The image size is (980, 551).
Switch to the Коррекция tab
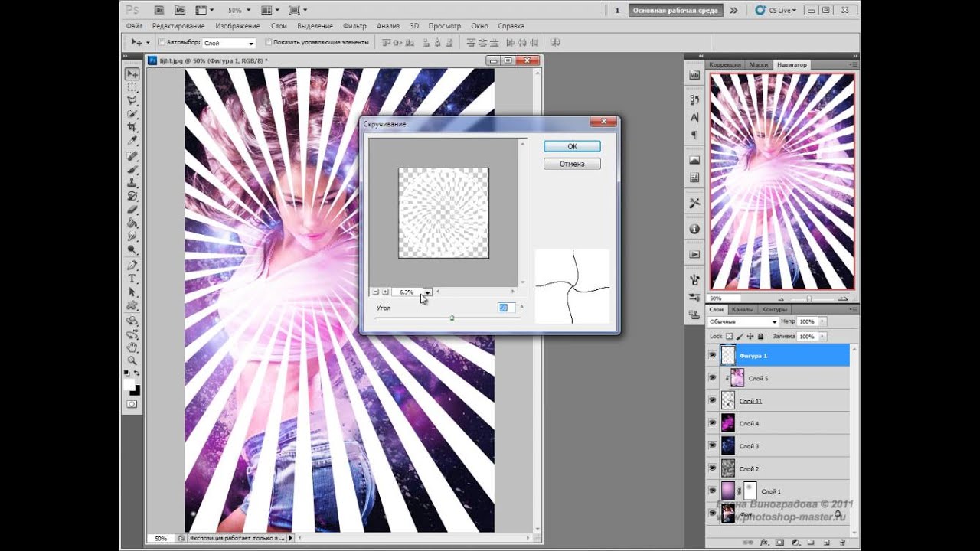(724, 65)
